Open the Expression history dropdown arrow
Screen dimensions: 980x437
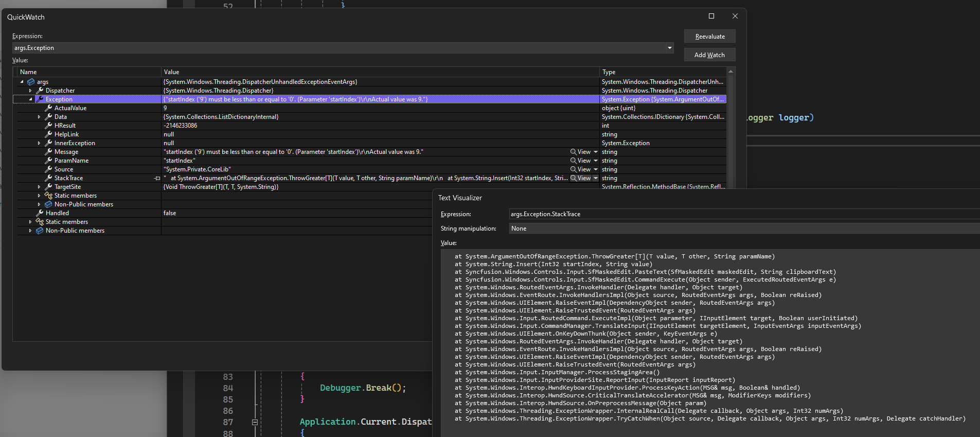pos(669,48)
